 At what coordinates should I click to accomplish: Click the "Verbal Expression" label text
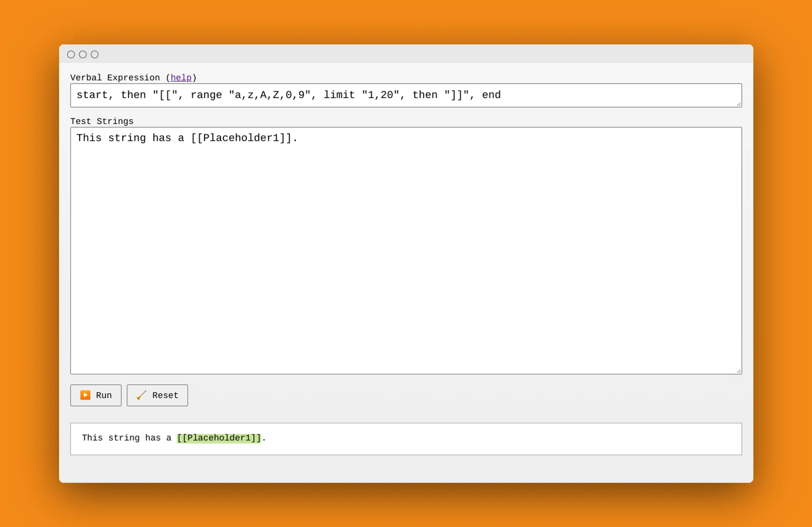pyautogui.click(x=115, y=77)
